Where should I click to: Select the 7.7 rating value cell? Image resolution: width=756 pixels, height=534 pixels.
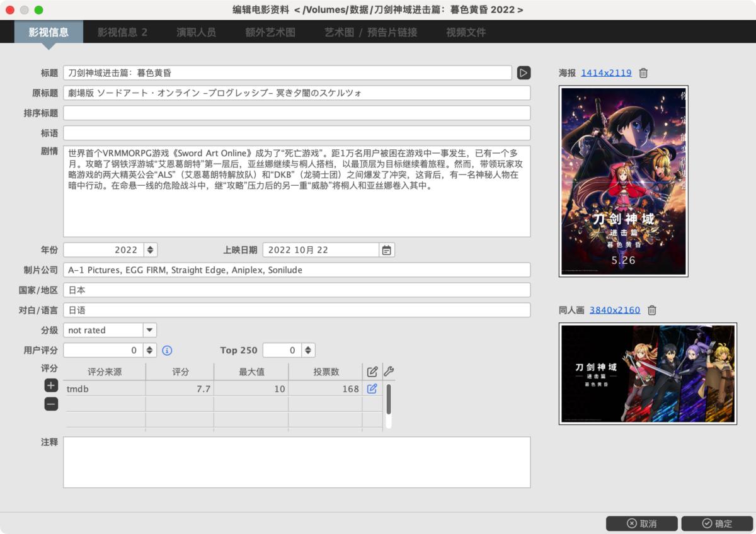click(180, 389)
